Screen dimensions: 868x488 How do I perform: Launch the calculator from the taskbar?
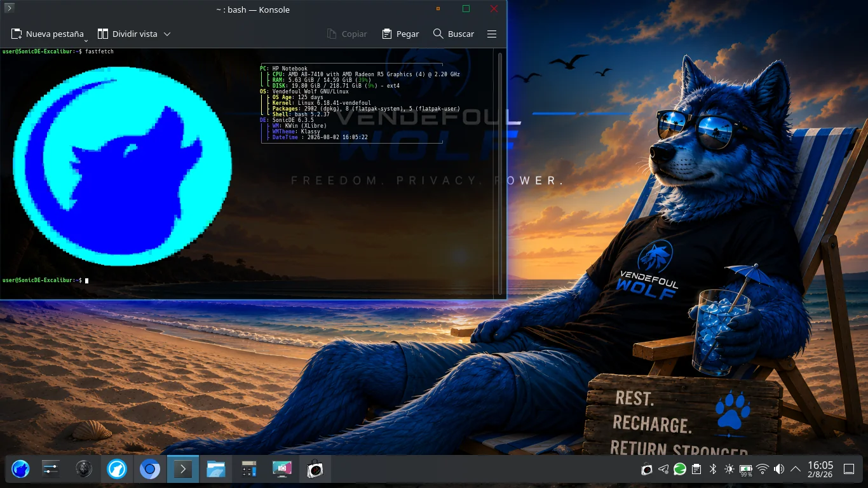(248, 470)
